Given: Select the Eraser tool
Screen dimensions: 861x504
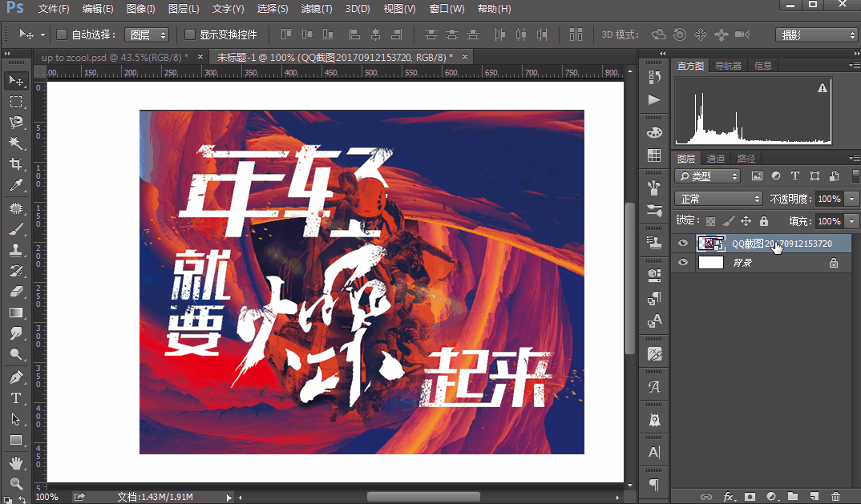Looking at the screenshot, I should [16, 292].
